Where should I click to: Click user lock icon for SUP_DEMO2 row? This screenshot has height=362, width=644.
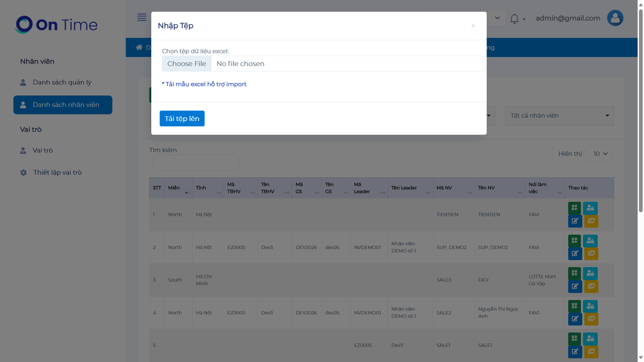[590, 241]
